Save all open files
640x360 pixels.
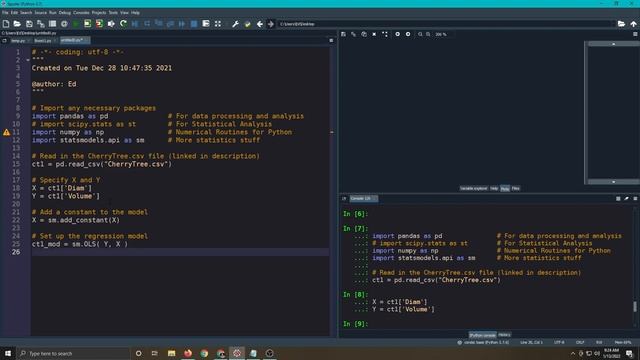[x=40, y=24]
